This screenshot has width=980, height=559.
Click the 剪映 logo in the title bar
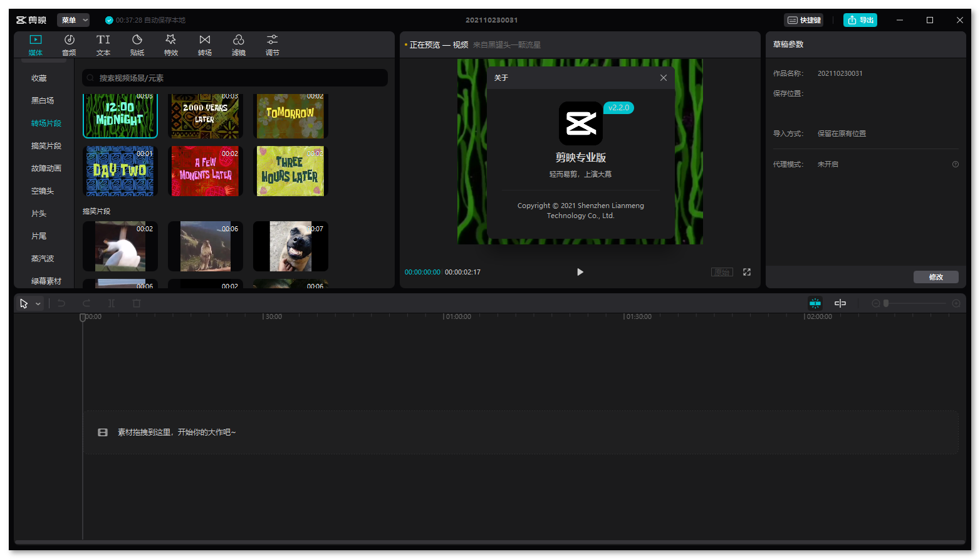pos(31,20)
